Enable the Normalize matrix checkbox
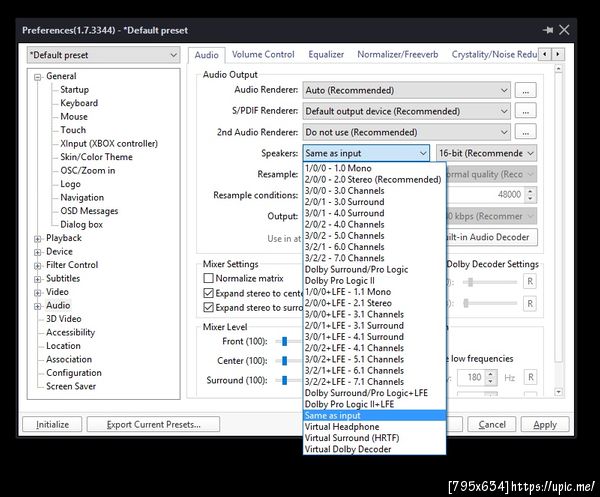 [x=209, y=278]
